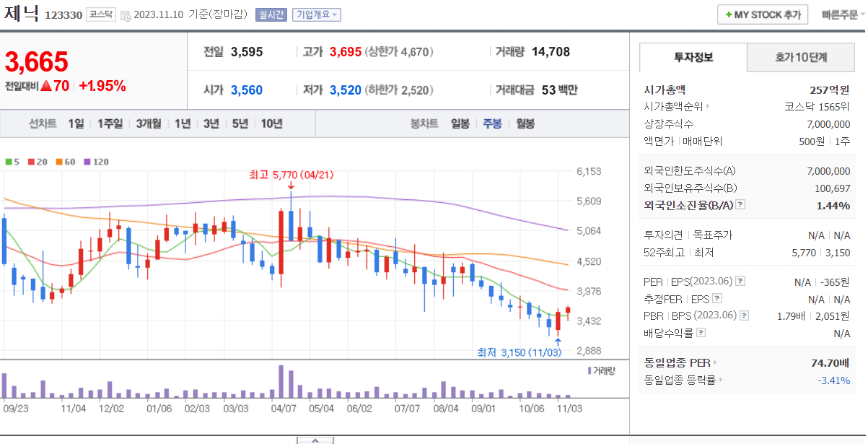Open the 시가총액순위 link arrow
The image size is (868, 444).
(708, 106)
